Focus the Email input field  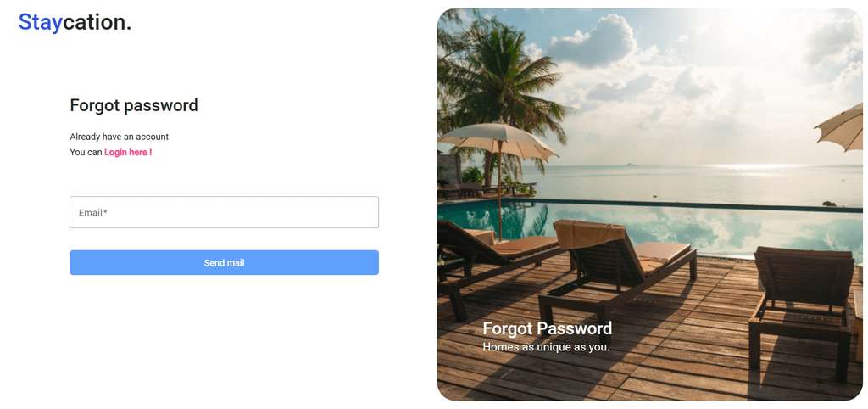click(x=224, y=212)
